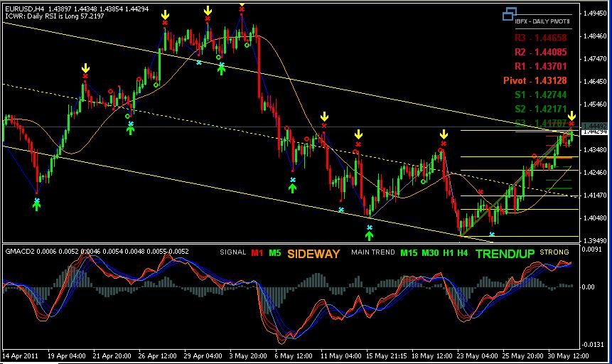Click the 'M15' trend timeframe label

pos(409,253)
